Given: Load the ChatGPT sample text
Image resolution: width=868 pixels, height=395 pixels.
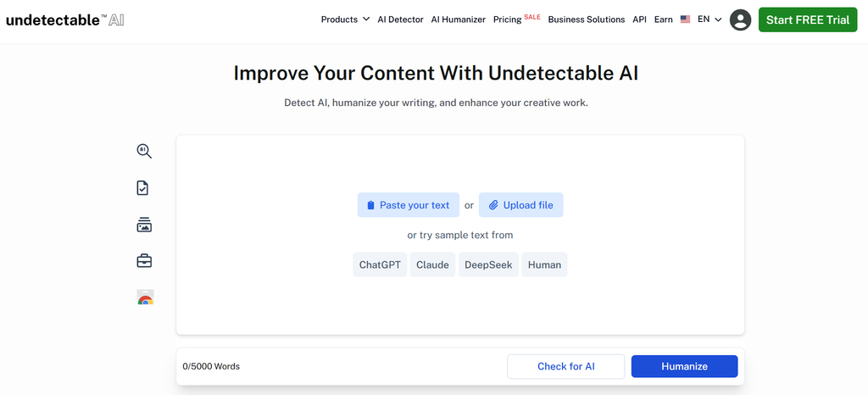Looking at the screenshot, I should coord(380,264).
